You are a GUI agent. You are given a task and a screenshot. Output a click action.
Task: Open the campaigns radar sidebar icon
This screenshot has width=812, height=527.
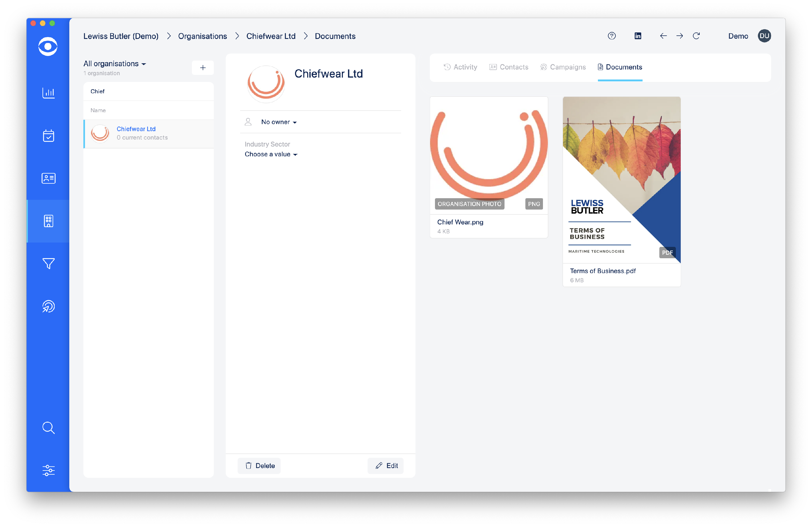tap(48, 306)
